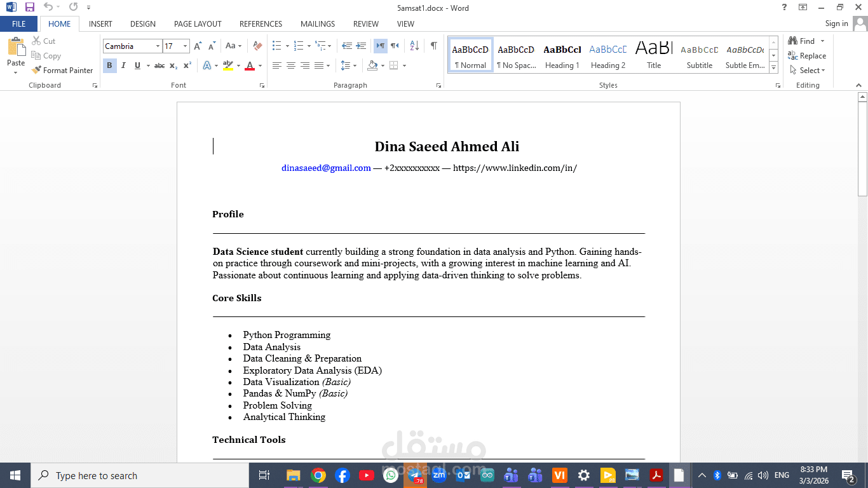
Task: Click the Type here to search box
Action: click(x=140, y=475)
